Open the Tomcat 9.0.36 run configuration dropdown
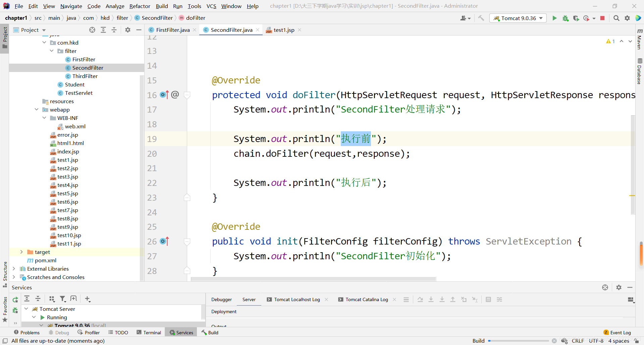 (518, 18)
